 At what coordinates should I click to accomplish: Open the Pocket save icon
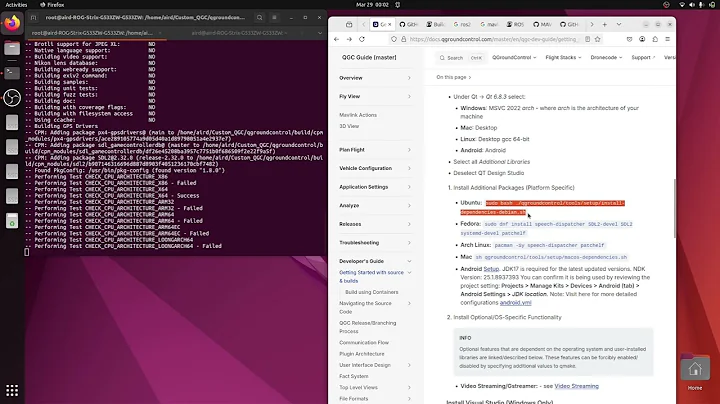click(x=630, y=39)
